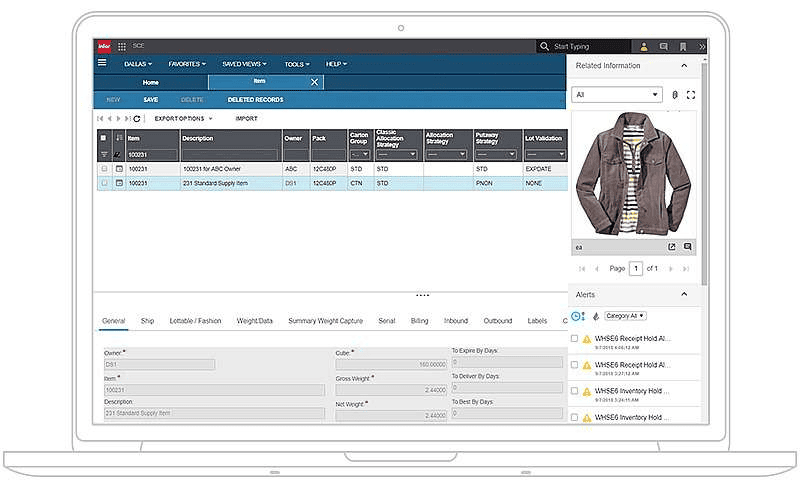The image size is (800, 489).
Task: Click the alerts priority flame icon
Action: [x=595, y=316]
